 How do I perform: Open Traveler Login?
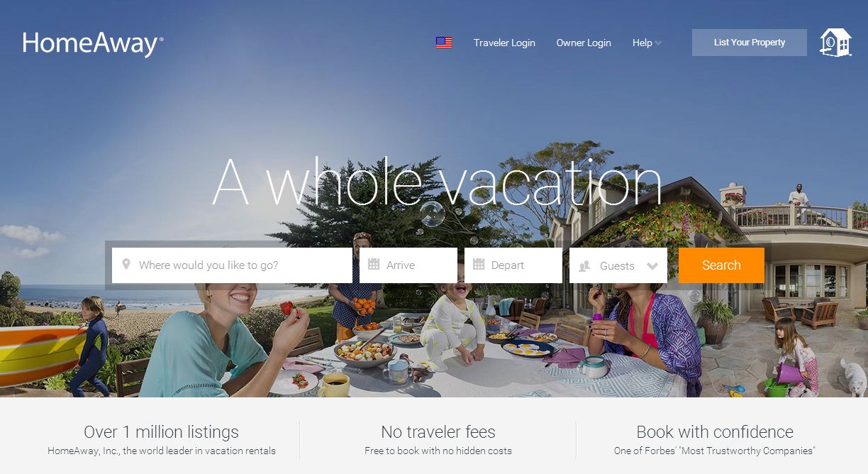coord(504,43)
